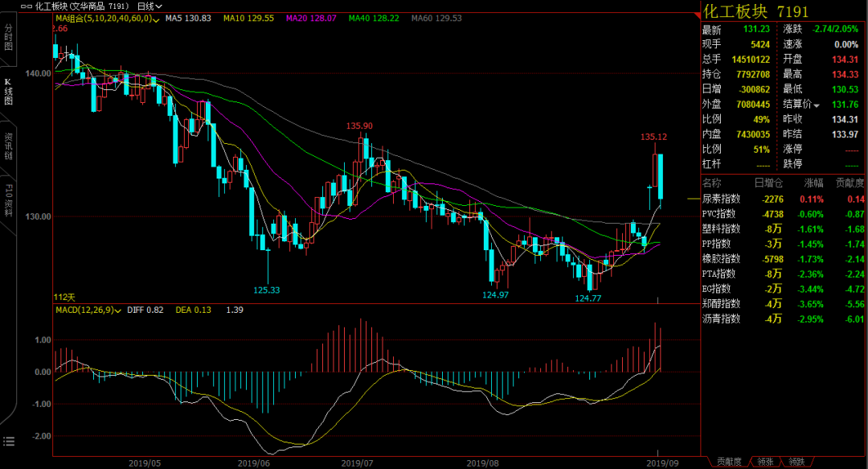
Task: Sort by the 日增仓 column header
Action: tap(769, 183)
